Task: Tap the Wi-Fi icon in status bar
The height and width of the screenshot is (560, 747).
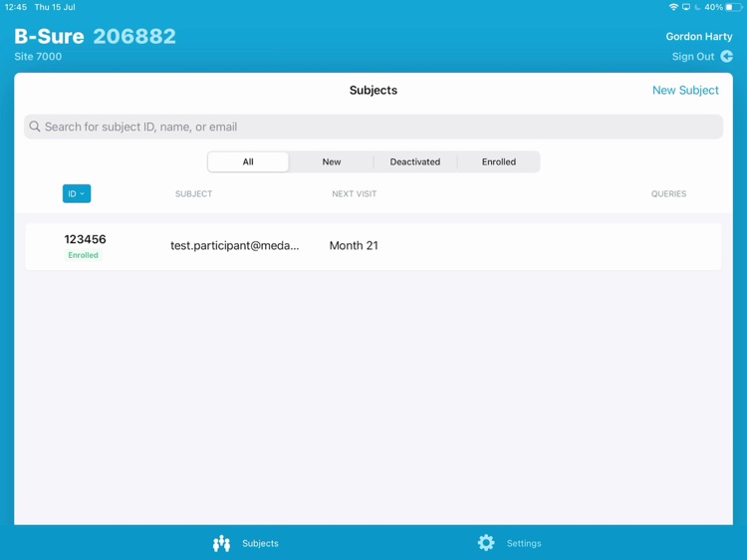Action: 673,7
